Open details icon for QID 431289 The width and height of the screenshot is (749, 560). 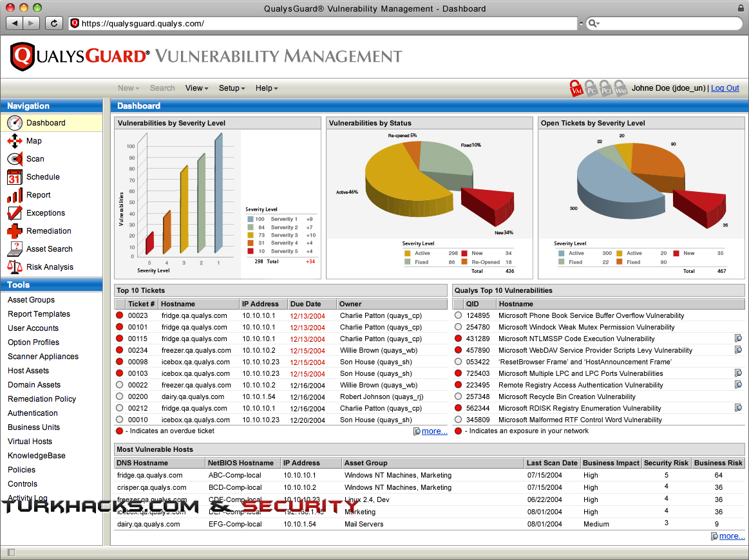coord(739,339)
